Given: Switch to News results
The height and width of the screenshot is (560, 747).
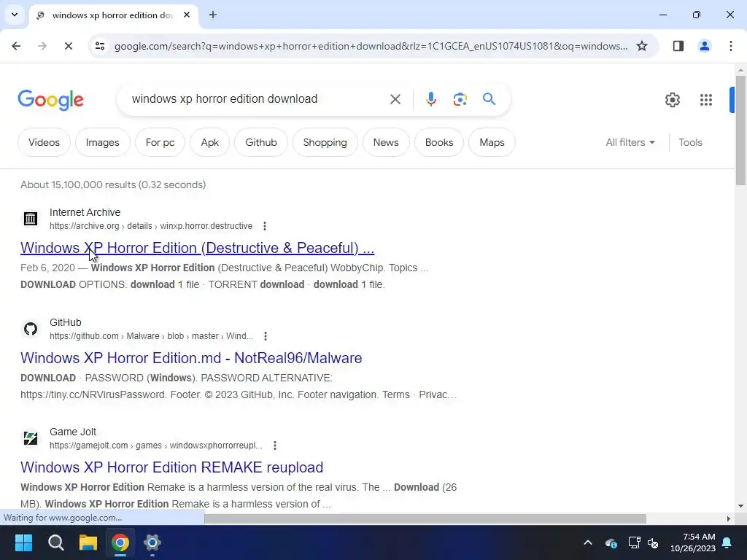Looking at the screenshot, I should coord(386,142).
